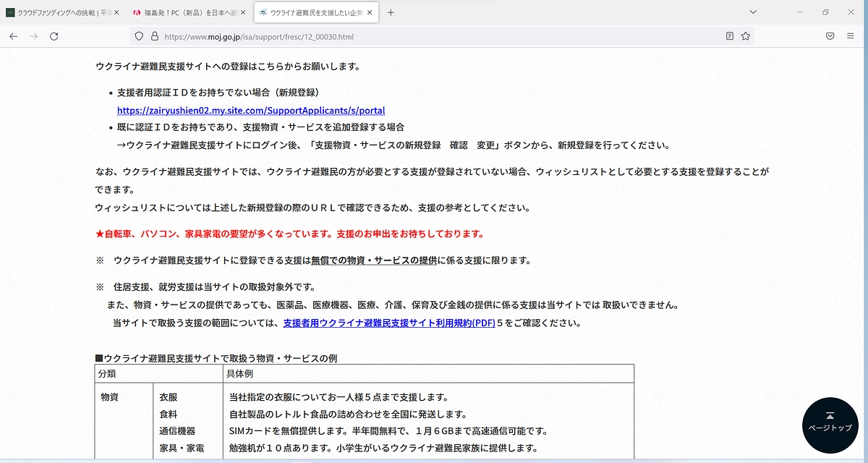Close the 福島発！PC tab
Image resolution: width=868 pixels, height=463 pixels.
[243, 12]
